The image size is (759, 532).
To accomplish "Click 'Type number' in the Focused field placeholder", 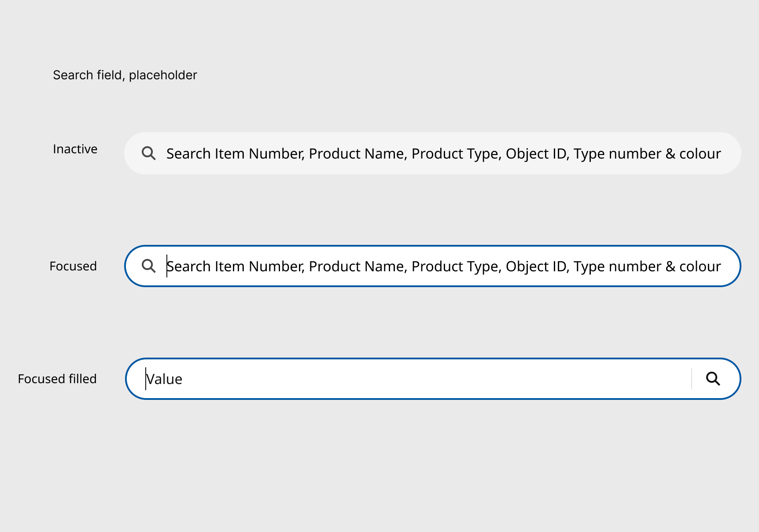I will point(617,266).
